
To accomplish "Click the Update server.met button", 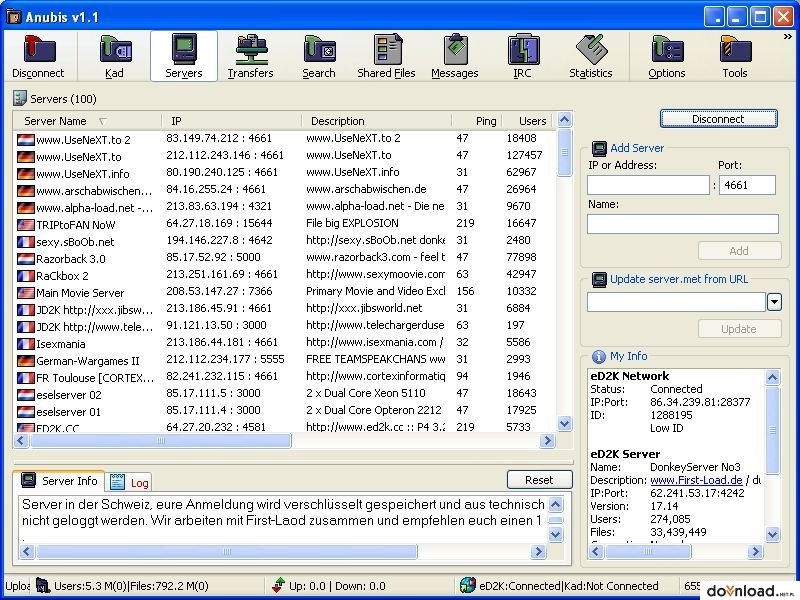I will [x=739, y=329].
